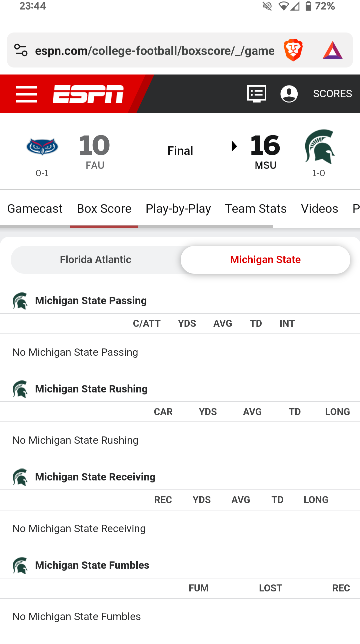Tap the Brave Shields lion icon

pyautogui.click(x=293, y=50)
